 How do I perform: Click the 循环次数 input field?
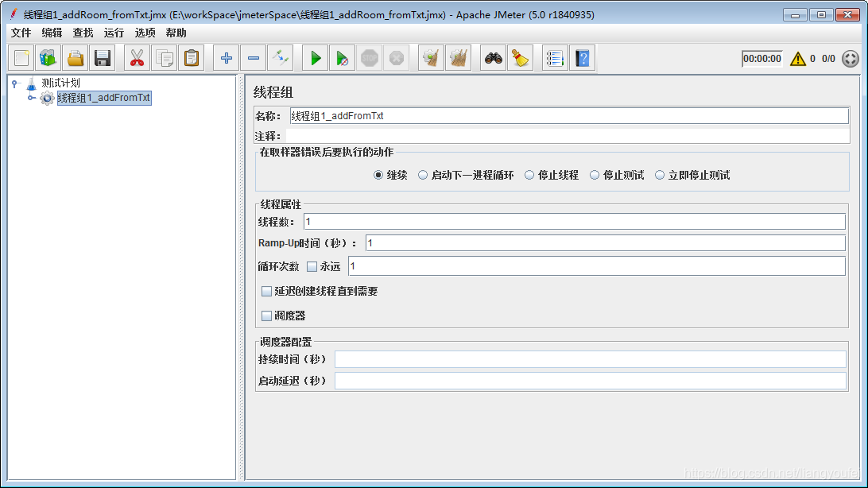point(596,266)
